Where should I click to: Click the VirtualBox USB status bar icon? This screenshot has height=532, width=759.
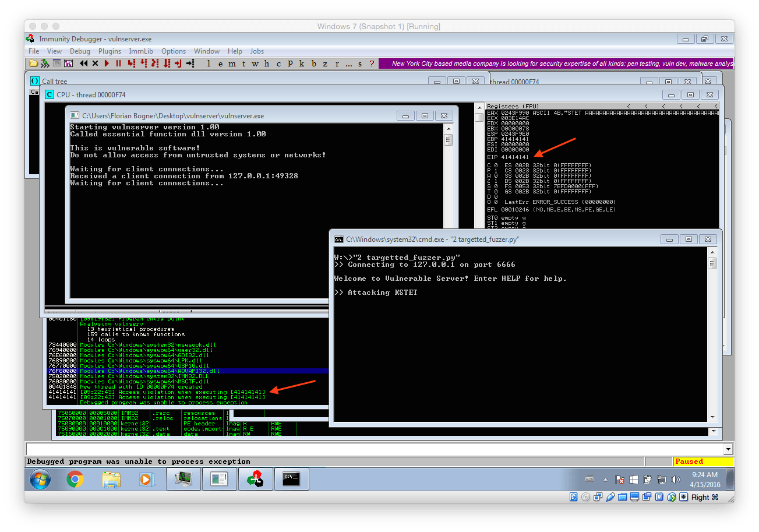(x=610, y=497)
